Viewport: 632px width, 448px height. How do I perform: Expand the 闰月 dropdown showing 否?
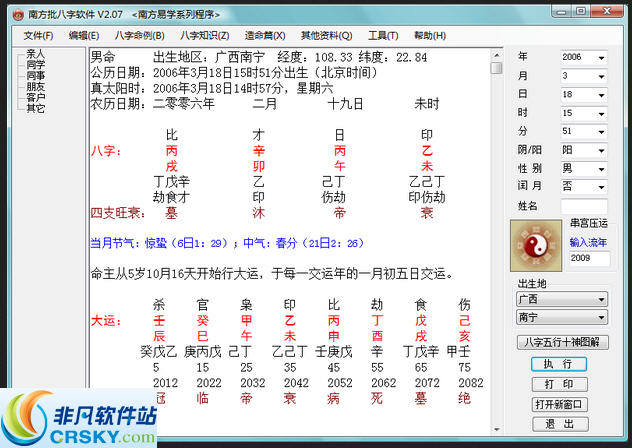pyautogui.click(x=601, y=187)
